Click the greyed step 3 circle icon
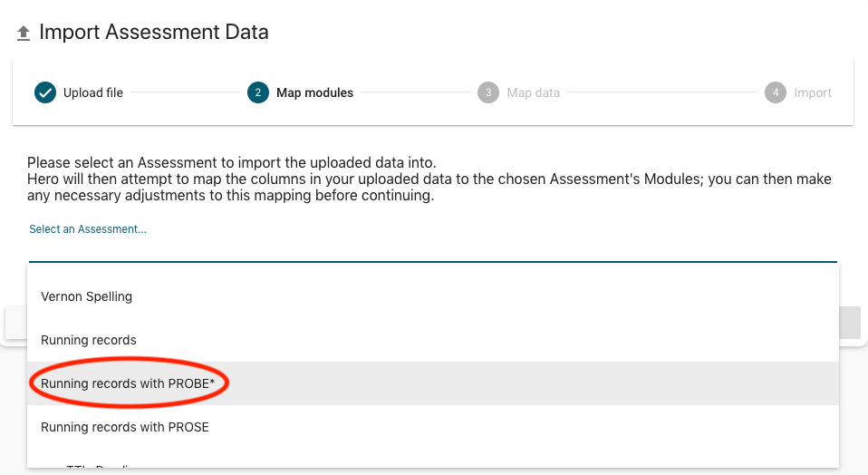 488,92
